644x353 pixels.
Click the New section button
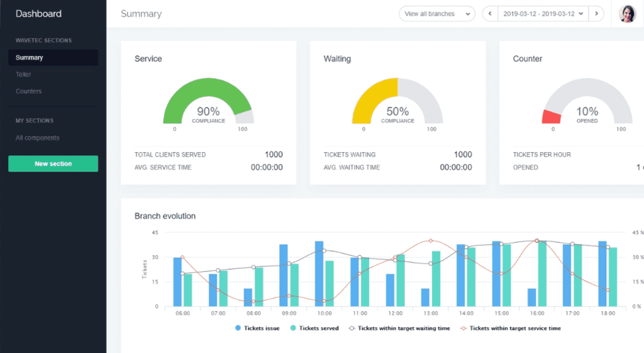[53, 163]
